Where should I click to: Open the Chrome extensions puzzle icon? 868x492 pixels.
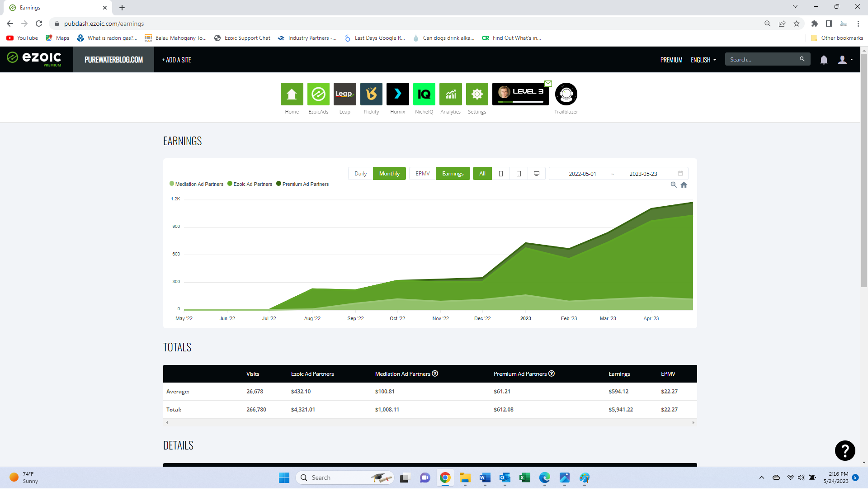point(815,24)
